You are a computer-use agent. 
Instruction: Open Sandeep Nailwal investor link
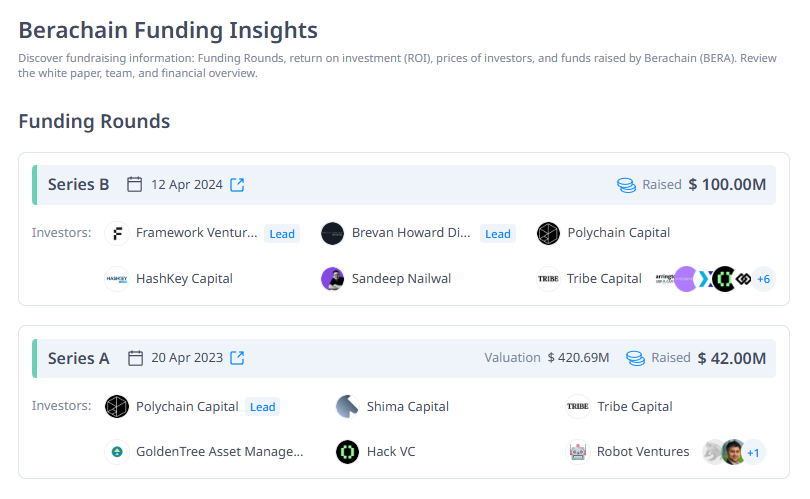click(x=401, y=279)
